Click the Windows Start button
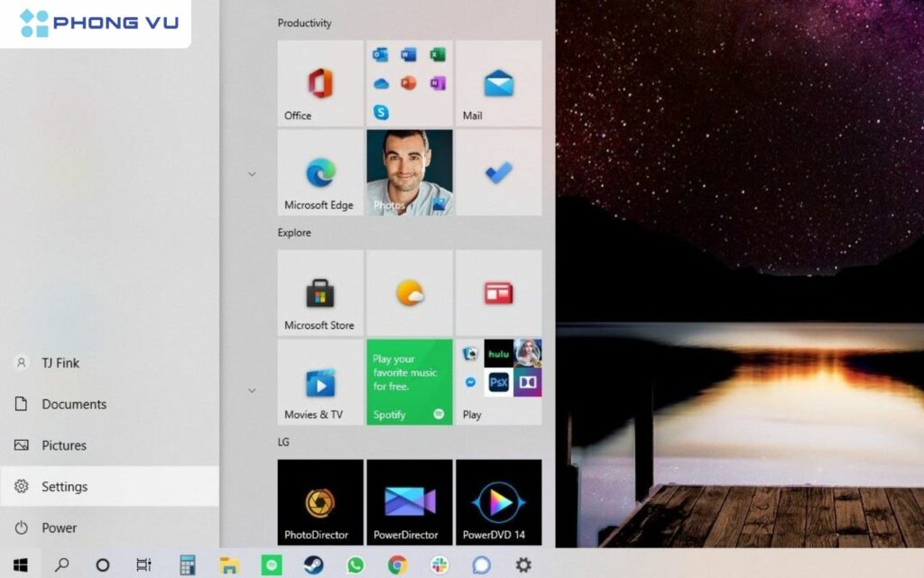 click(x=20, y=564)
